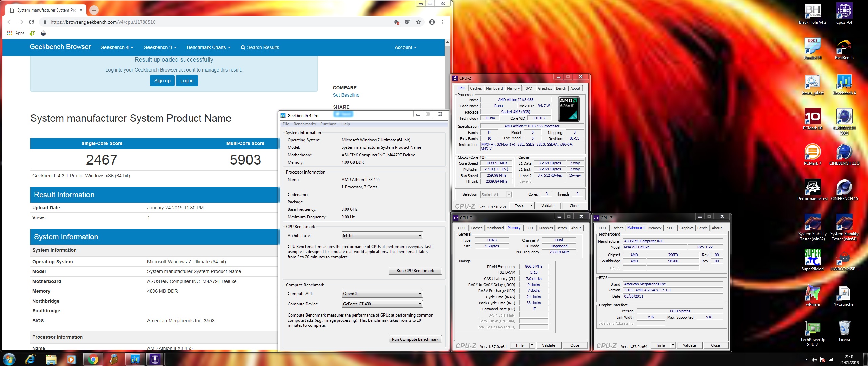Open Windows Start menu
The image size is (868, 366).
[x=8, y=359]
